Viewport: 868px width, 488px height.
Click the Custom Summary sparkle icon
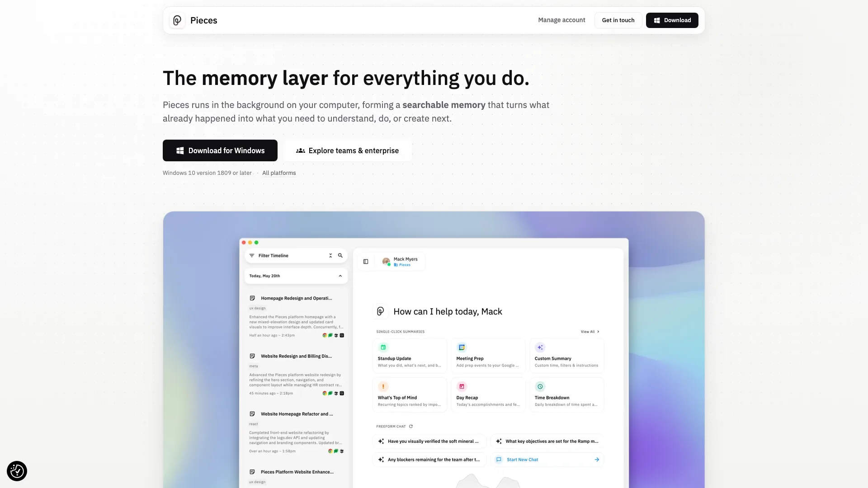tap(540, 347)
